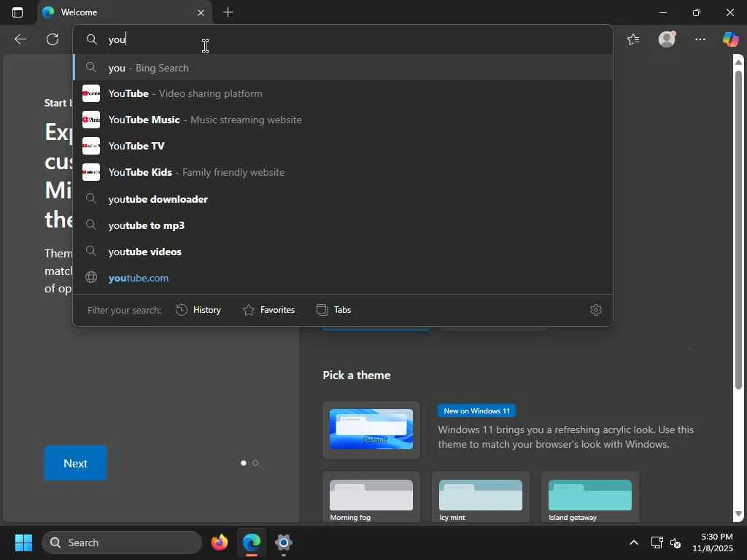Click the Next button
The height and width of the screenshot is (560, 747).
point(75,463)
